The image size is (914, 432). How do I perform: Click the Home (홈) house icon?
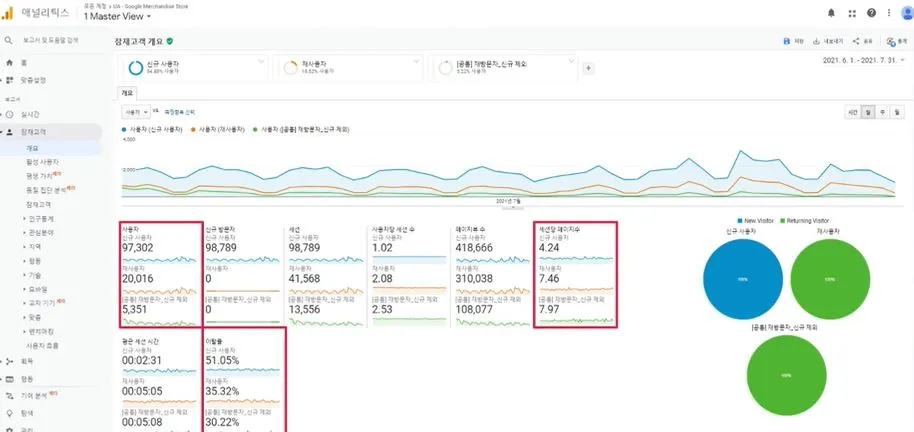tap(9, 62)
